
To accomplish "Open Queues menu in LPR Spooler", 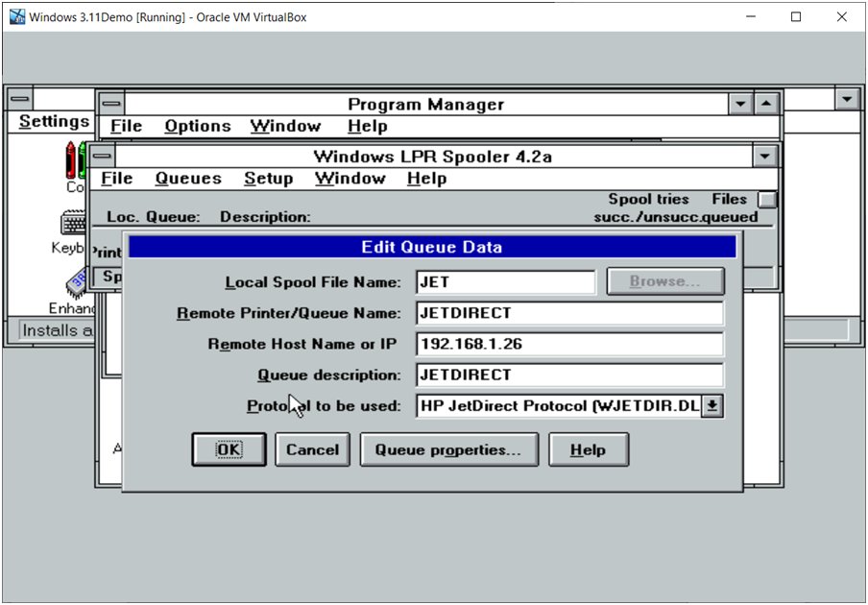I will click(x=188, y=179).
